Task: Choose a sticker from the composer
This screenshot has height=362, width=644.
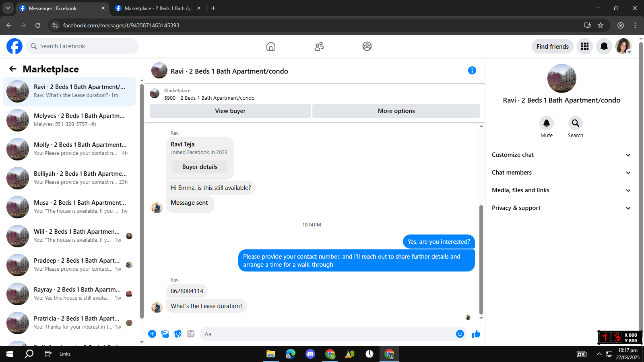Action: click(178, 334)
